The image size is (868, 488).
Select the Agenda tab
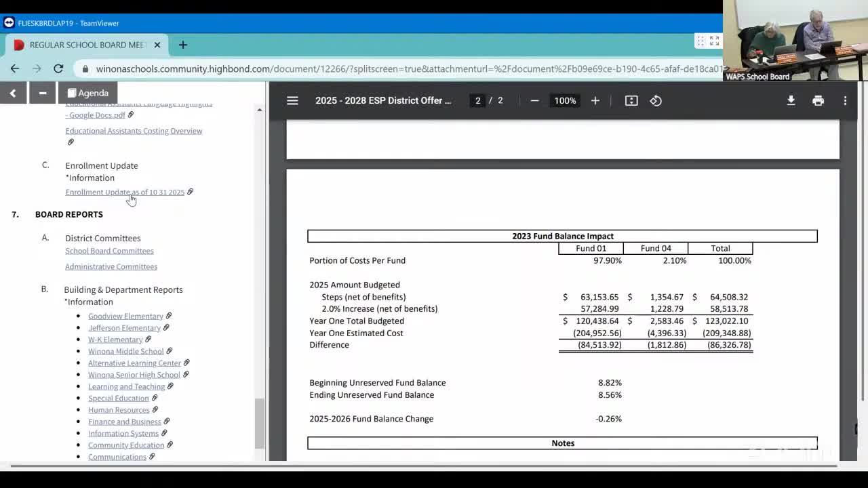tap(88, 93)
